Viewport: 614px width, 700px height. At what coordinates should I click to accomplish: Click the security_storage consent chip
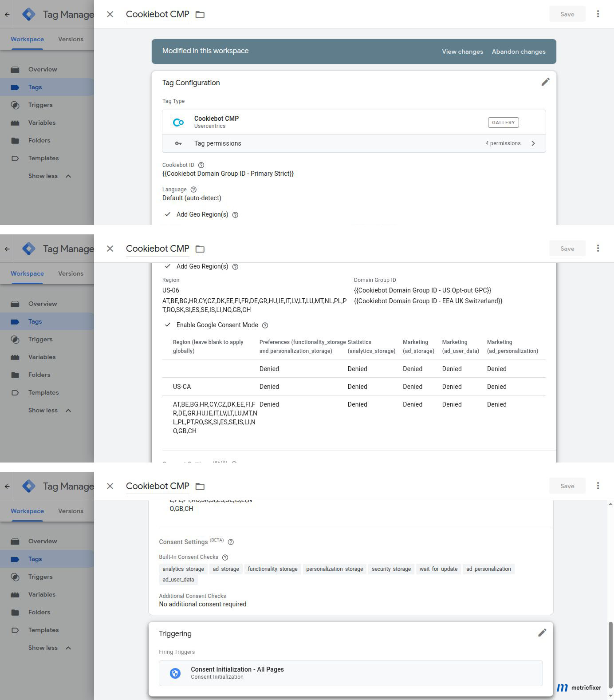(x=391, y=569)
